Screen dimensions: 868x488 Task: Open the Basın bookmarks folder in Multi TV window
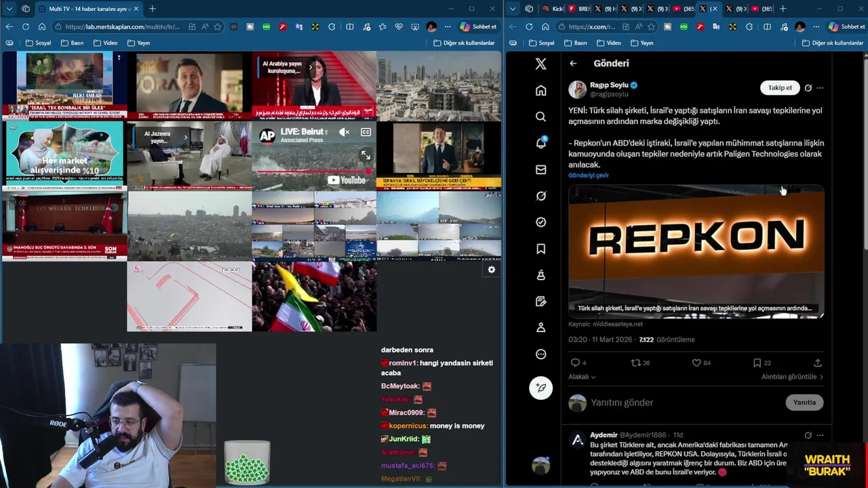click(72, 43)
